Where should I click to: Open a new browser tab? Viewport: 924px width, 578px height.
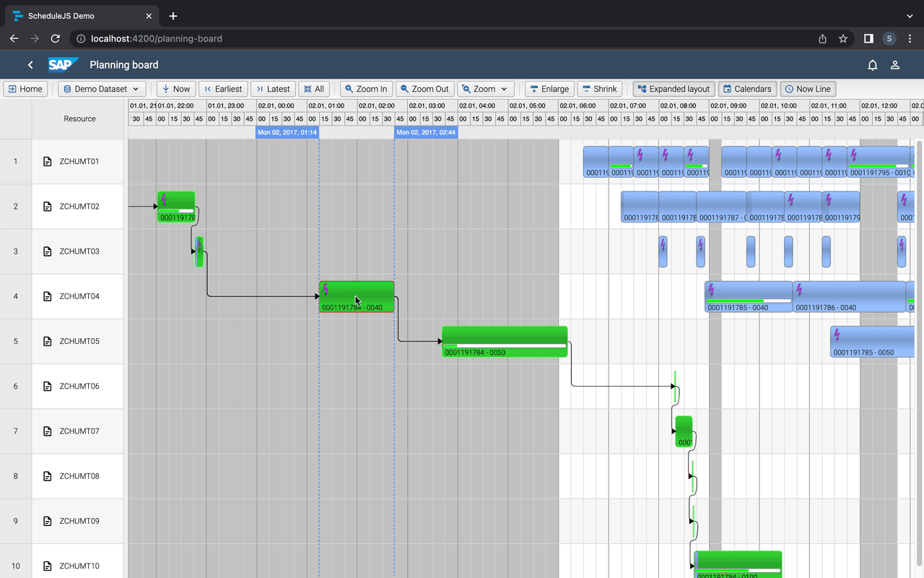click(173, 16)
